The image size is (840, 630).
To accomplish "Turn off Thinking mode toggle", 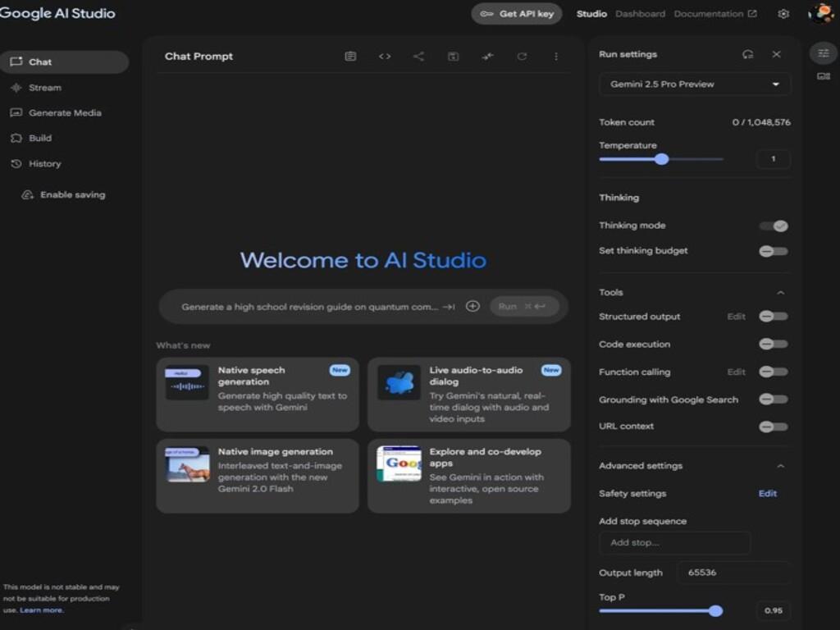I will pyautogui.click(x=774, y=226).
